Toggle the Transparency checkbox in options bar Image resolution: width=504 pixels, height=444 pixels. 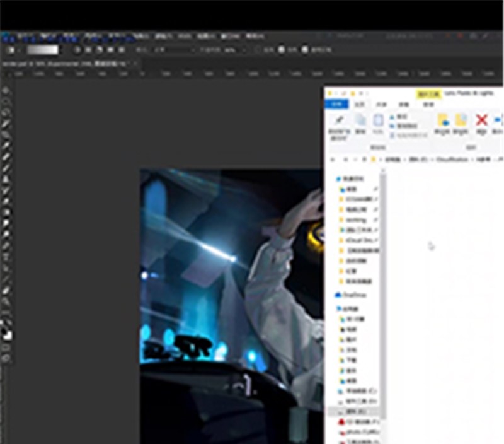coord(305,50)
